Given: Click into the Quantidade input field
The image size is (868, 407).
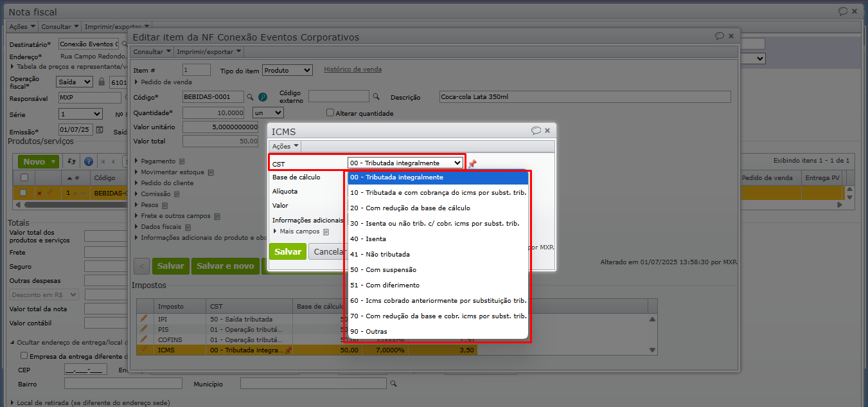Looking at the screenshot, I should click(x=215, y=113).
